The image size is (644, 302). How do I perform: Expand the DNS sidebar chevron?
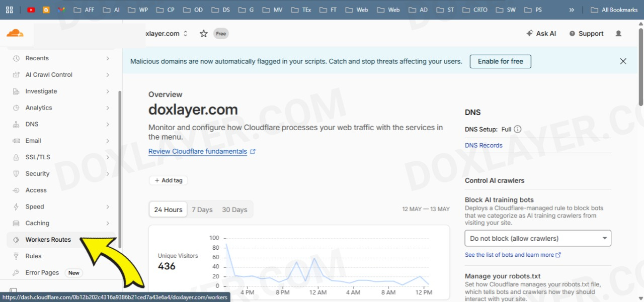tap(108, 124)
